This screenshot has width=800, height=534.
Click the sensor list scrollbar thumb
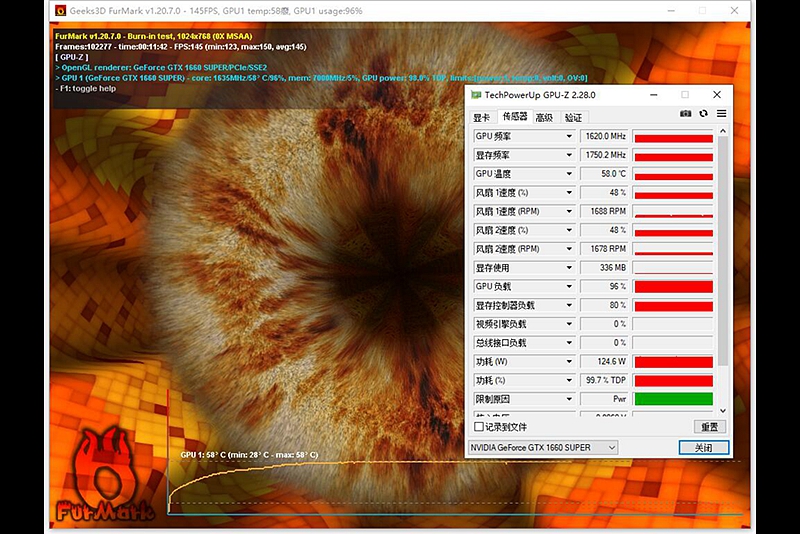coord(722,251)
